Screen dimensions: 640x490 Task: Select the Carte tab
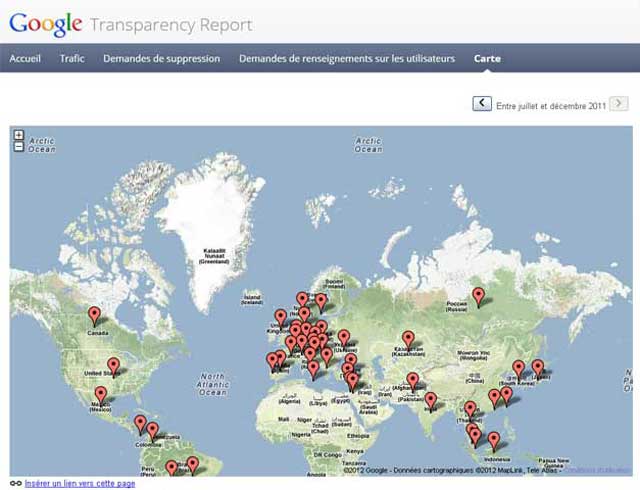pyautogui.click(x=487, y=58)
